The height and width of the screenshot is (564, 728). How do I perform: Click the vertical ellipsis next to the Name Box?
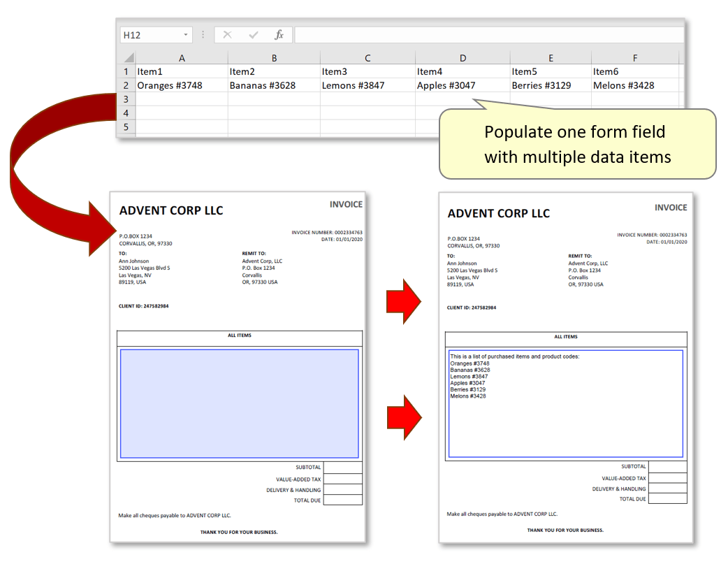(202, 34)
